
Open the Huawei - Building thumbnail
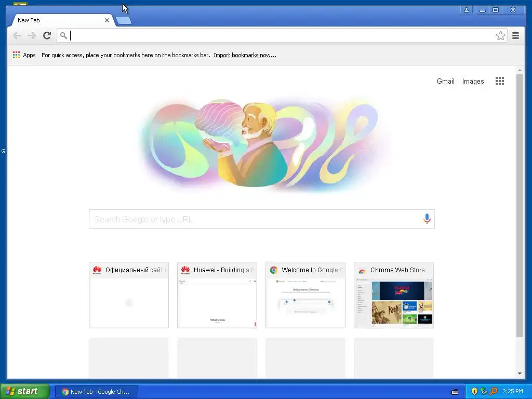click(217, 295)
